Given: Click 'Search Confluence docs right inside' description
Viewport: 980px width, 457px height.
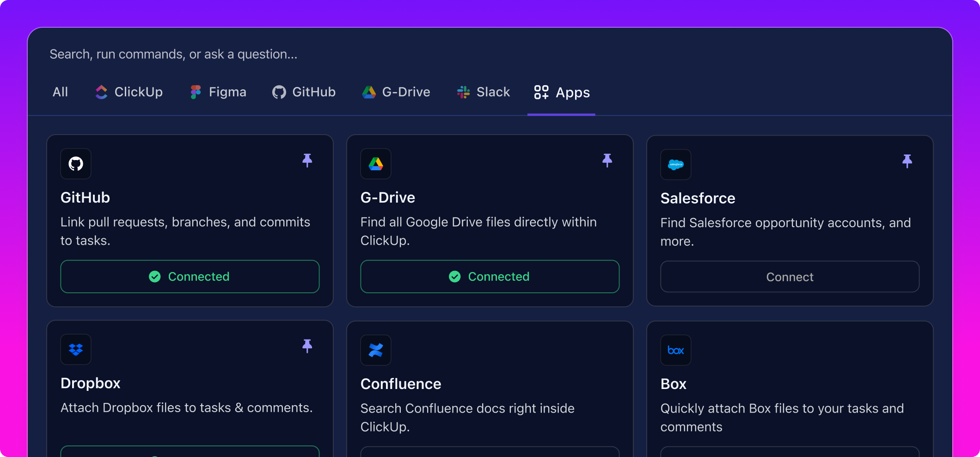Looking at the screenshot, I should [467, 418].
